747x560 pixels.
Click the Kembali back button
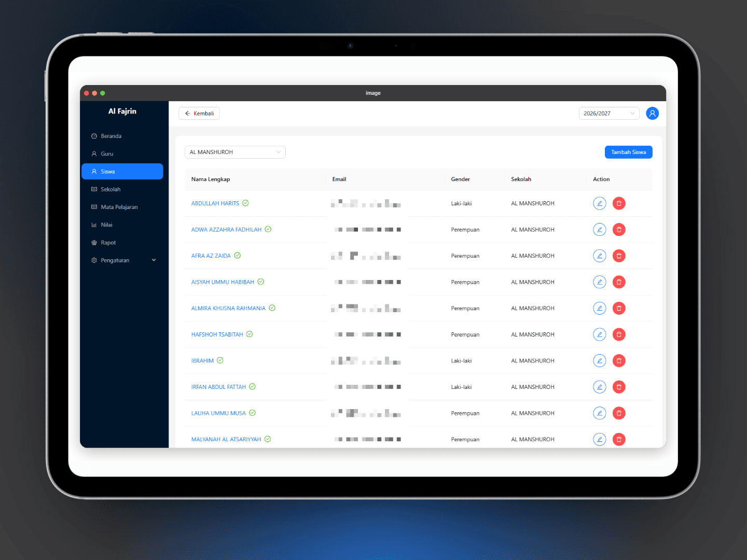pos(199,113)
